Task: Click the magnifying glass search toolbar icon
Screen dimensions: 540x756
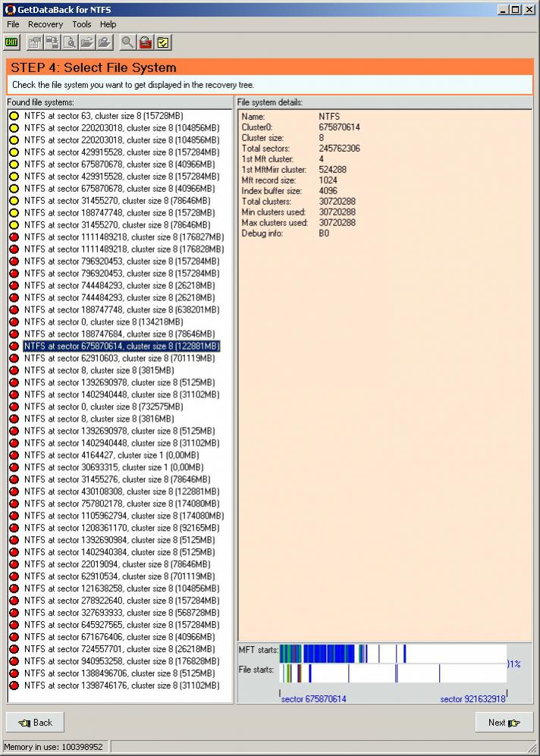Action: 127,42
